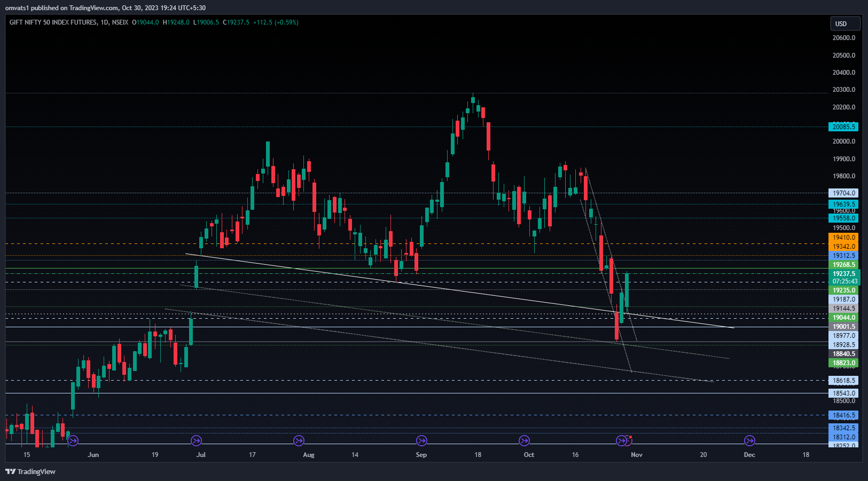Open the rollover marker just before Jun
Image resolution: width=868 pixels, height=481 pixels.
[73, 440]
